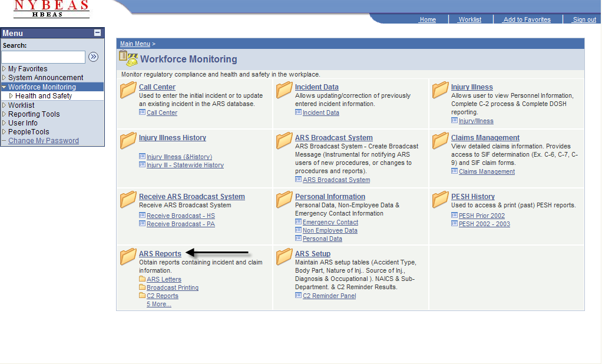Click the ARS Setup folder icon
Image resolution: width=602 pixels, height=364 pixels.
(285, 256)
